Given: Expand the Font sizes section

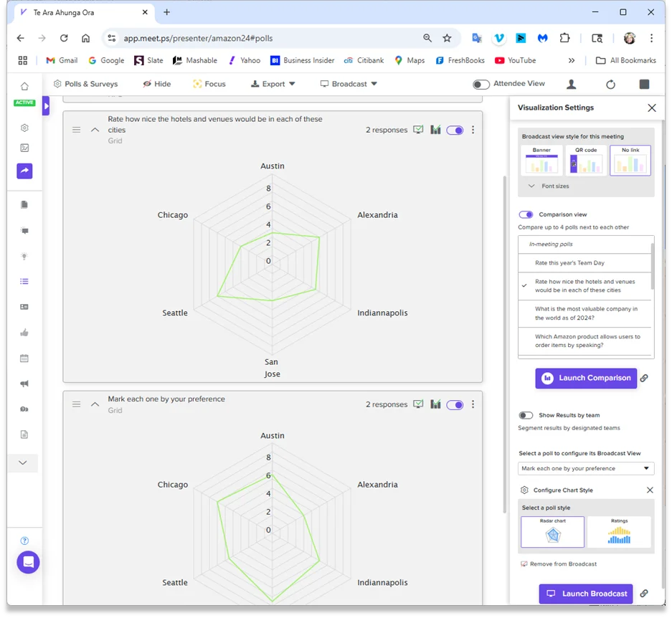Looking at the screenshot, I should pos(549,186).
